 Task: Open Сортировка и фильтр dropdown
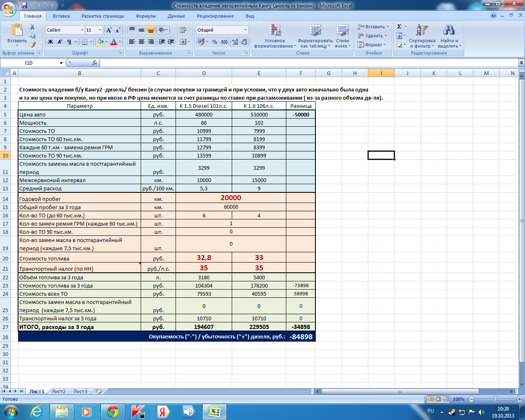pos(422,37)
